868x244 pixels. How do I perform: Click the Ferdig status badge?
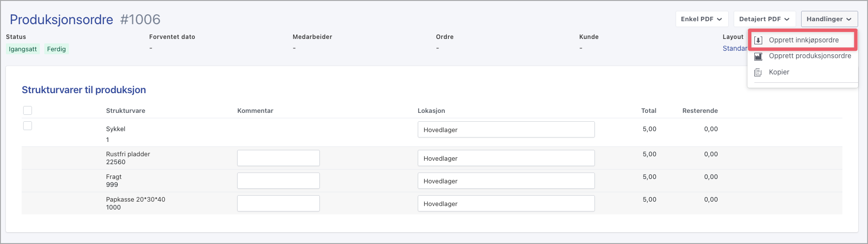click(x=57, y=49)
